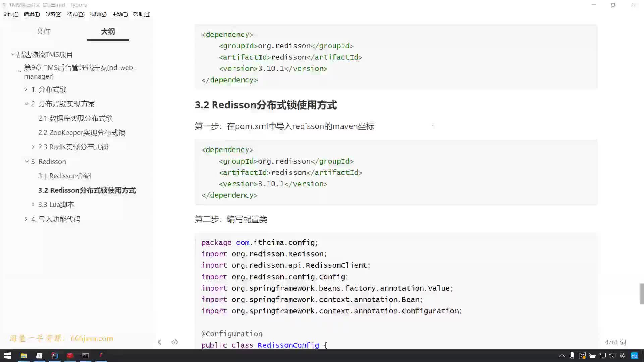Open the red pen app in taskbar
This screenshot has height=362, width=644.
(101, 356)
